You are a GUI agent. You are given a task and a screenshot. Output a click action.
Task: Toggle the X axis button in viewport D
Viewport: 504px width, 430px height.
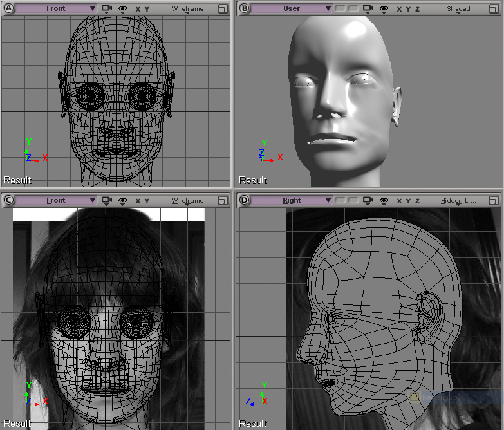(399, 201)
